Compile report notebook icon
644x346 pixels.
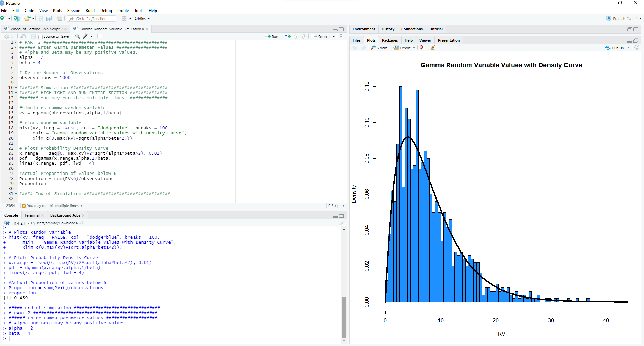pyautogui.click(x=100, y=36)
